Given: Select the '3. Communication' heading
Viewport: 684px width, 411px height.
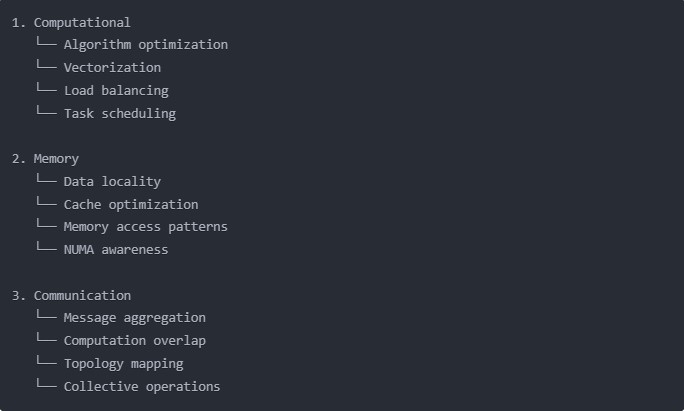Looking at the screenshot, I should click(x=71, y=296).
